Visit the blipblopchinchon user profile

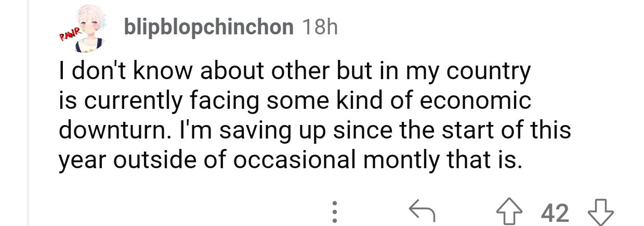tap(208, 27)
